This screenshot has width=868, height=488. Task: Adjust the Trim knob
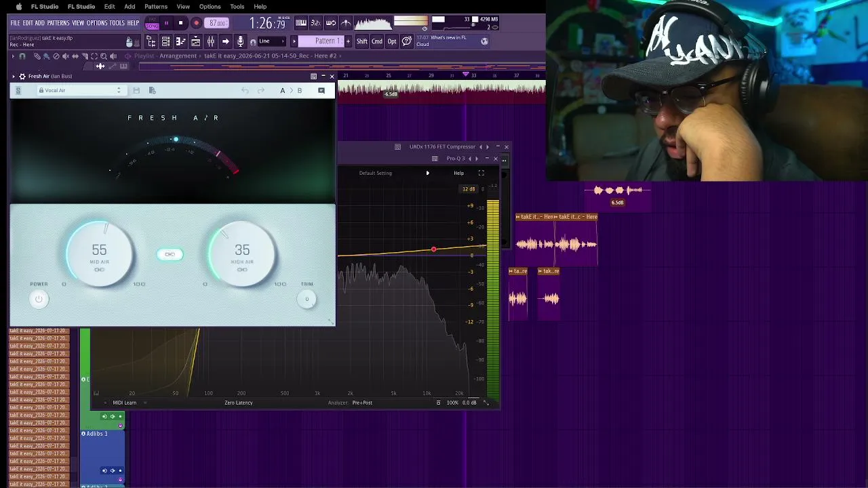(x=307, y=299)
